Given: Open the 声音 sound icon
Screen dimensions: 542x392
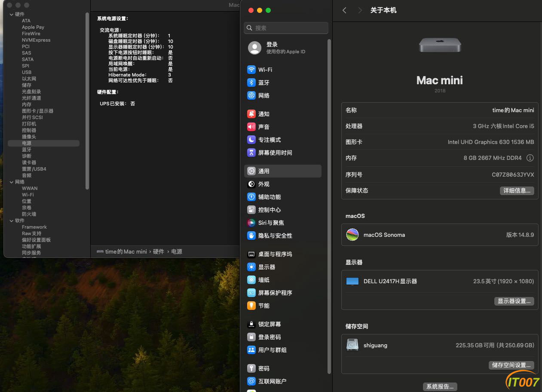Looking at the screenshot, I should tap(251, 127).
